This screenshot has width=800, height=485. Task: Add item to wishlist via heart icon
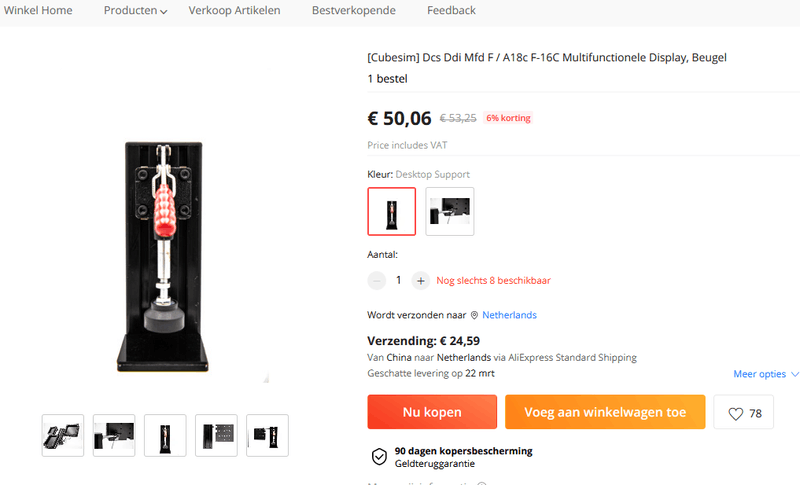click(x=743, y=412)
